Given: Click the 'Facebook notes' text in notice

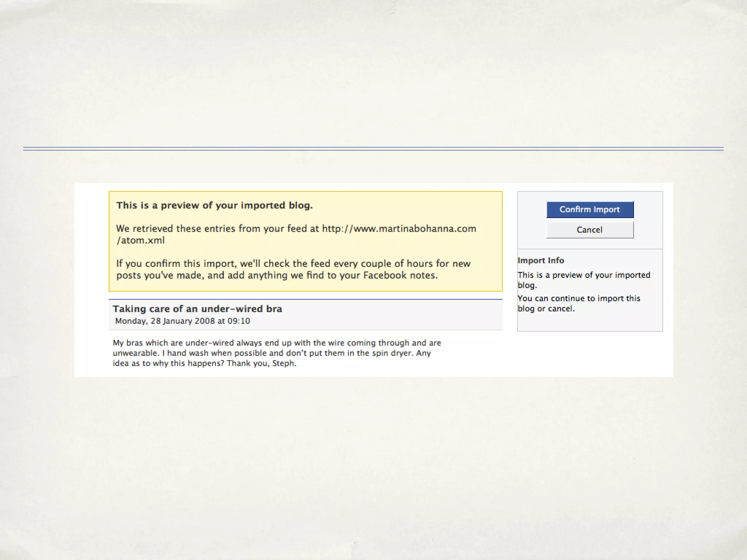Looking at the screenshot, I should 400,275.
